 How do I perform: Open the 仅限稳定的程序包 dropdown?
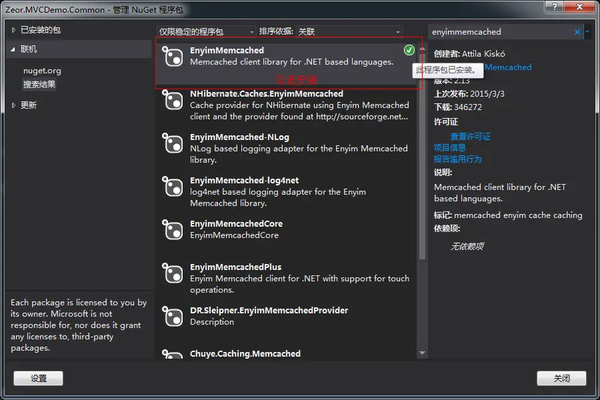pos(206,32)
